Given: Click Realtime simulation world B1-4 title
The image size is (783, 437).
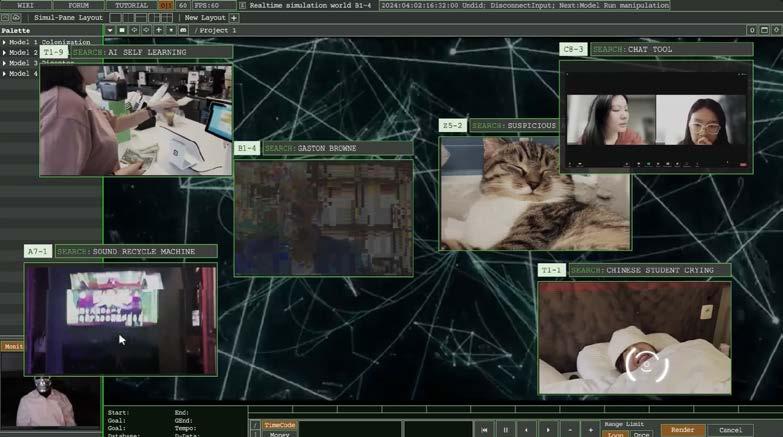Looking at the screenshot, I should click(x=310, y=5).
